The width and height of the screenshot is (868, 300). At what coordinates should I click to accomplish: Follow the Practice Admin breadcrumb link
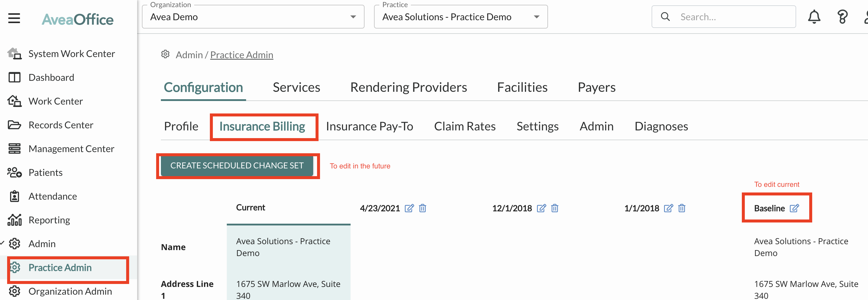coord(242,55)
